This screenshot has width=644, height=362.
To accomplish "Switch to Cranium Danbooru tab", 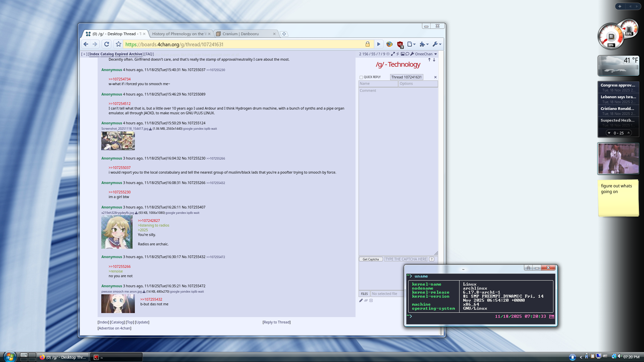I will tap(240, 34).
